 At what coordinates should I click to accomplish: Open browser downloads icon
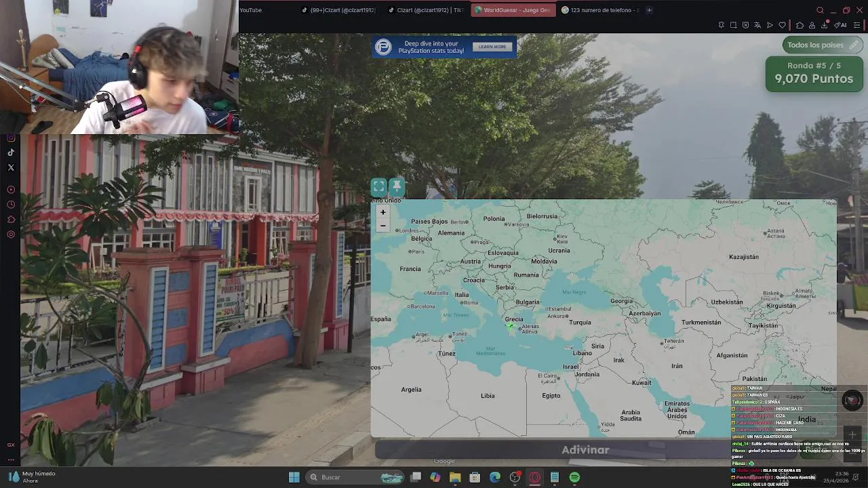click(824, 25)
